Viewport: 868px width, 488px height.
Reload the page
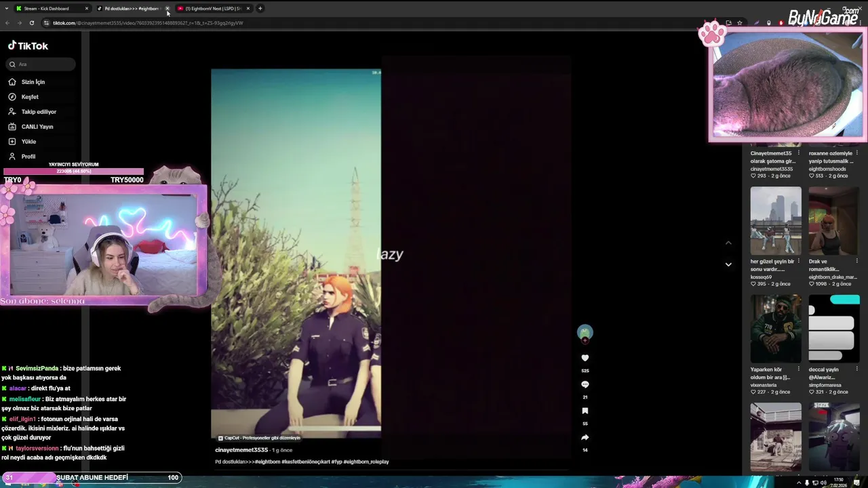coord(31,23)
